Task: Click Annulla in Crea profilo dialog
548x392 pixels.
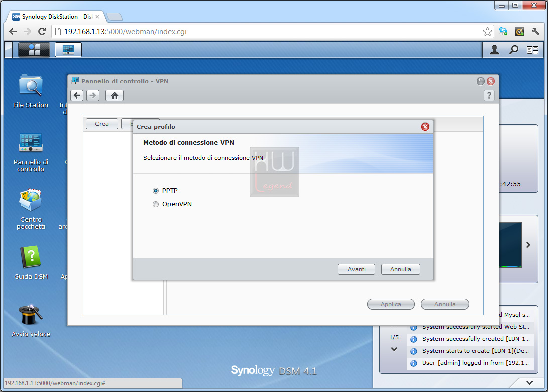Action: (400, 269)
